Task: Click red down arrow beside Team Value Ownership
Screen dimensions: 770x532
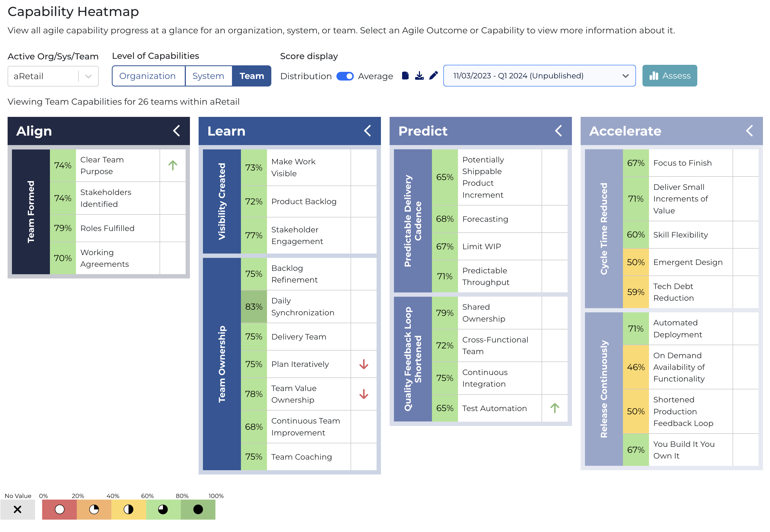Action: [x=364, y=394]
